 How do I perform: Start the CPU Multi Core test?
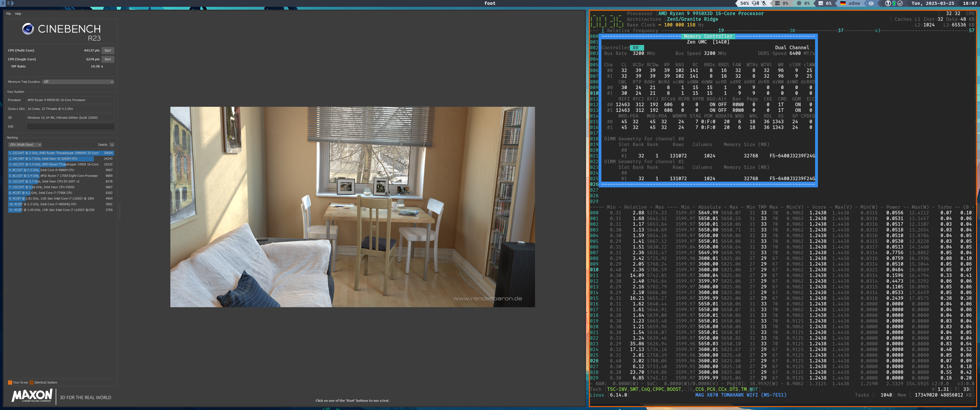pyautogui.click(x=108, y=51)
